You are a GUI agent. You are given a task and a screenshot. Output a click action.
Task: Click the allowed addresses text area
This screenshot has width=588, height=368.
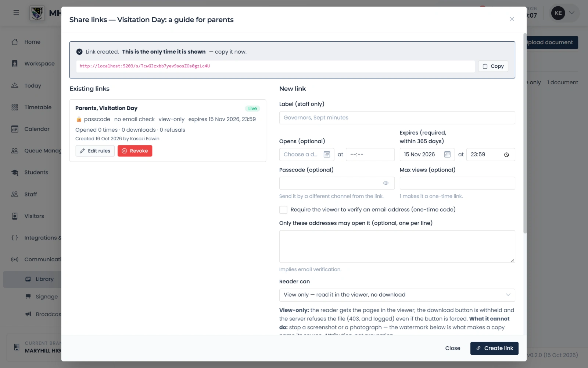(x=397, y=247)
